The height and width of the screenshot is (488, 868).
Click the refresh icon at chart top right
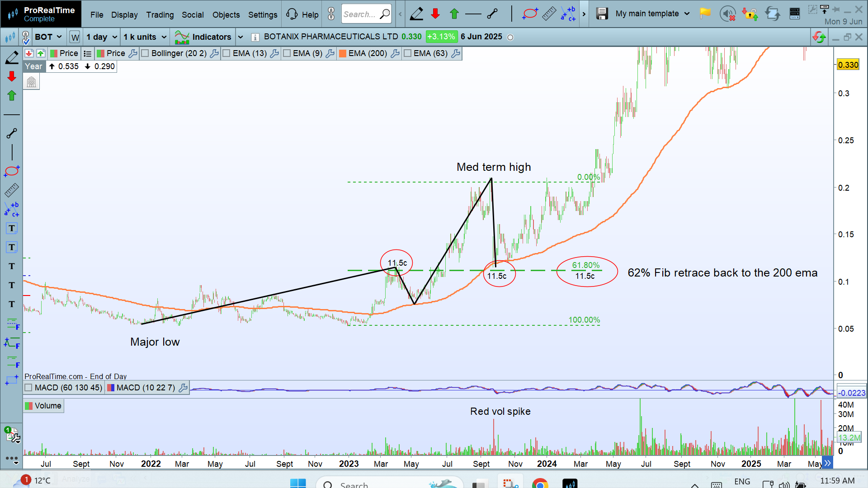pyautogui.click(x=819, y=37)
